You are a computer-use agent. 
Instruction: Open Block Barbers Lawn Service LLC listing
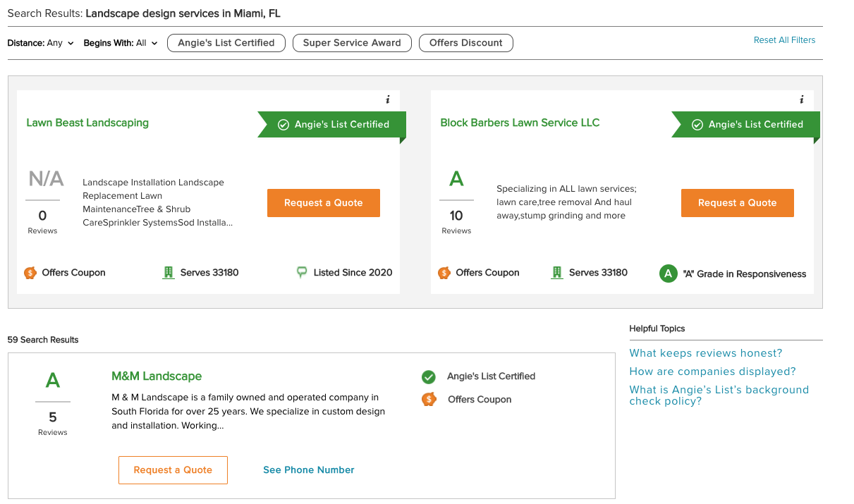[x=520, y=123]
